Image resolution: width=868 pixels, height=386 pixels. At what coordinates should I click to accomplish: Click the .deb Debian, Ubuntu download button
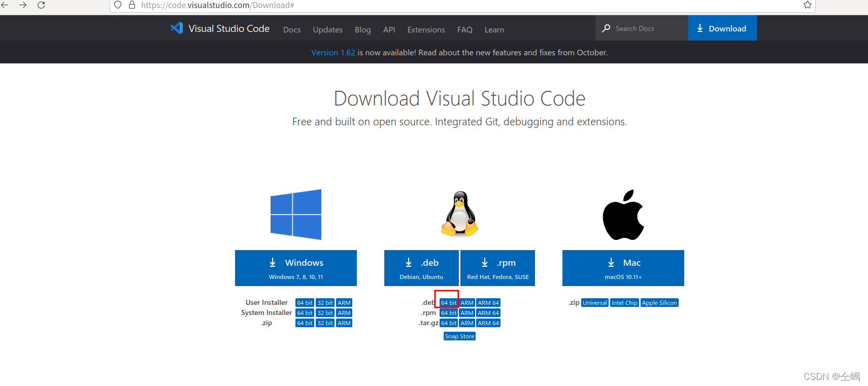click(421, 268)
